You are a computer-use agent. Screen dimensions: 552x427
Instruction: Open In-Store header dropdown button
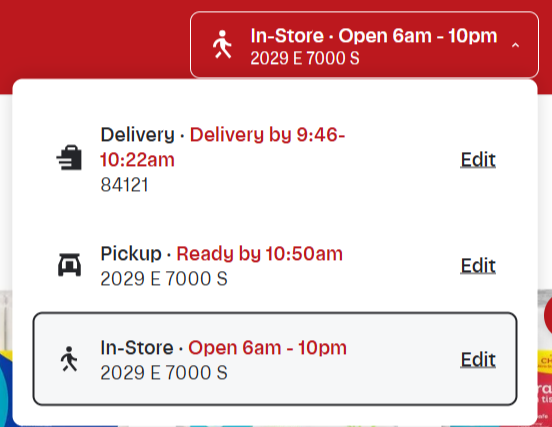coord(364,45)
